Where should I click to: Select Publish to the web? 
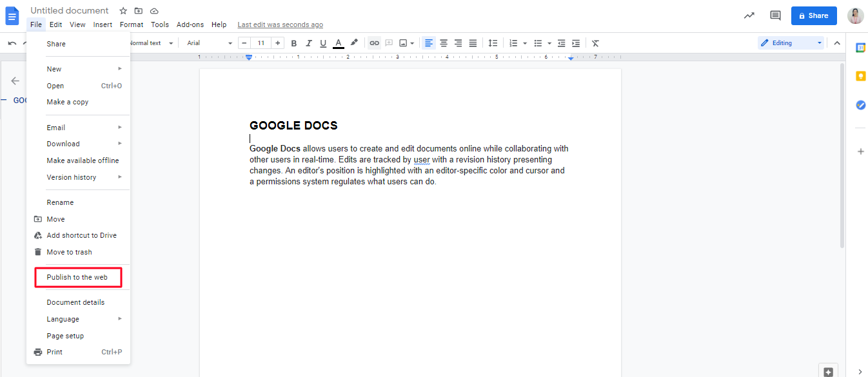77,277
